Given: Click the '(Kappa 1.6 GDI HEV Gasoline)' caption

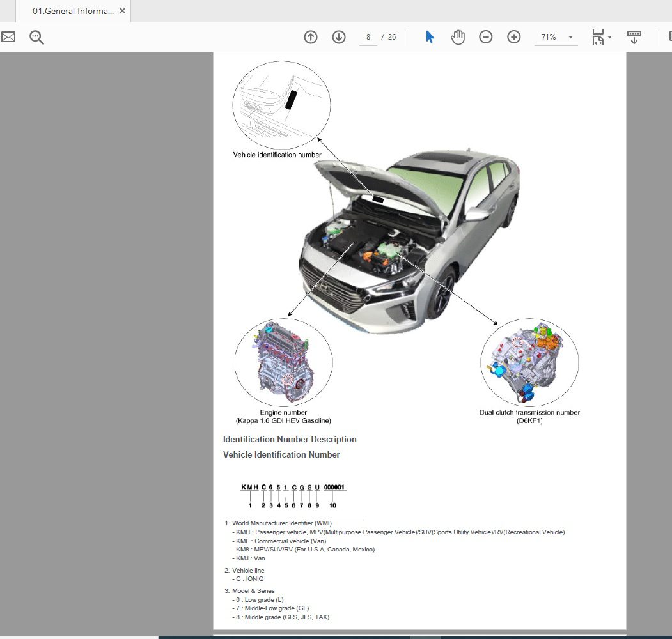Looking at the screenshot, I should click(x=283, y=420).
